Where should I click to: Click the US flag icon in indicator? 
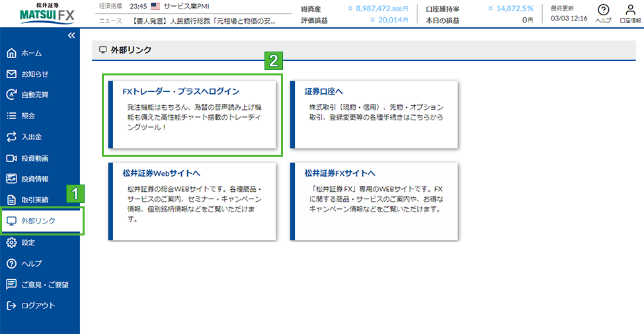point(155,6)
